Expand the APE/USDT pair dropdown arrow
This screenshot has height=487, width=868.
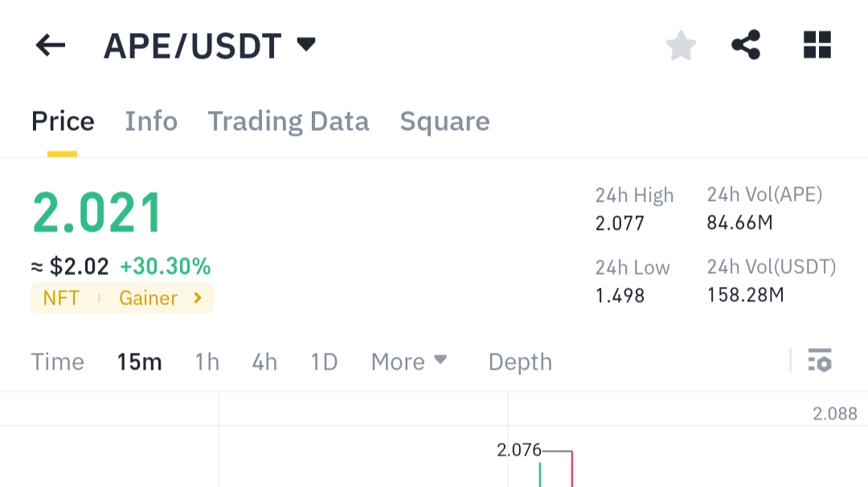pos(306,44)
